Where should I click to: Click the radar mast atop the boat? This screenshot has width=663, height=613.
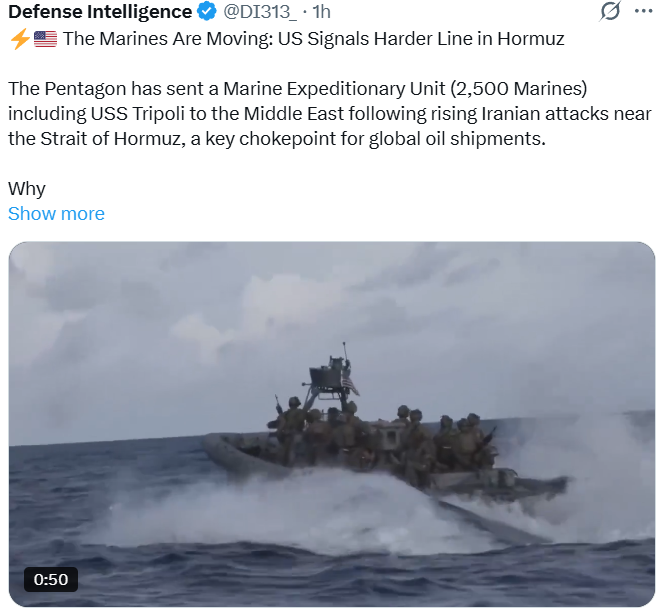coord(331,372)
